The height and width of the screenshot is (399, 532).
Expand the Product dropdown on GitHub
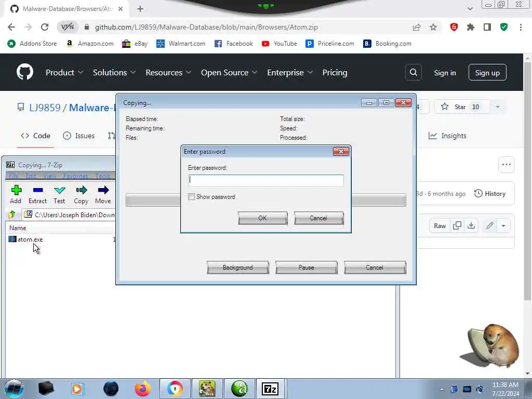point(64,73)
